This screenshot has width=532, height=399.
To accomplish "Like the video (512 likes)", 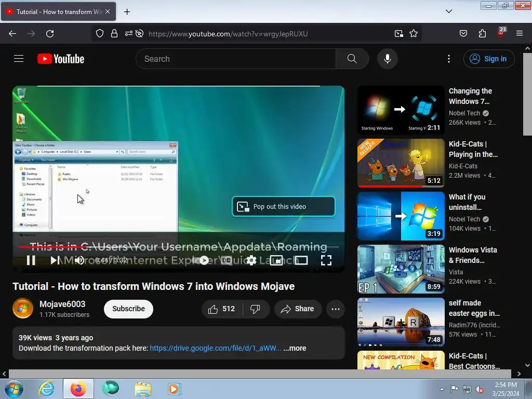I will coord(222,309).
